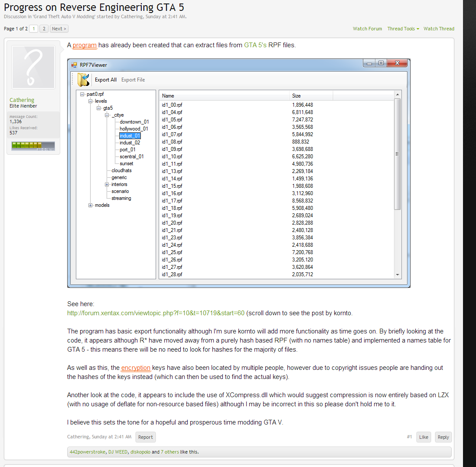
Task: Click the file list vertical scrollbar thumb
Action: [x=398, y=154]
